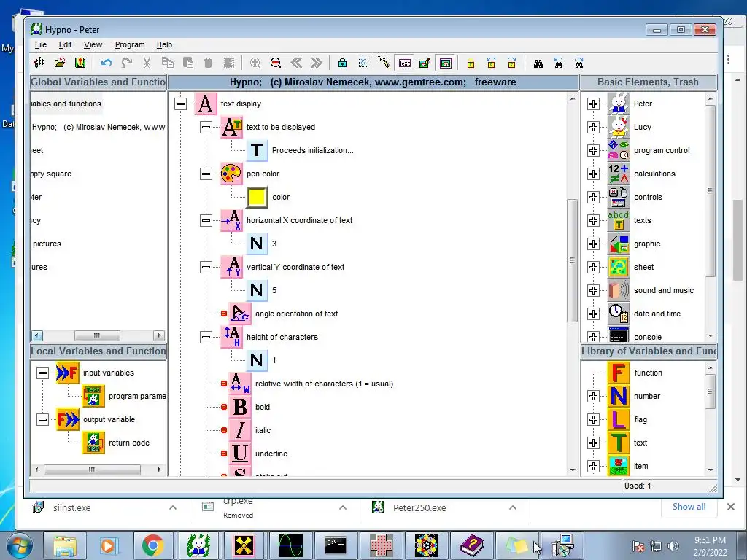747x560 pixels.
Task: Click Show all downloads button
Action: tap(689, 507)
